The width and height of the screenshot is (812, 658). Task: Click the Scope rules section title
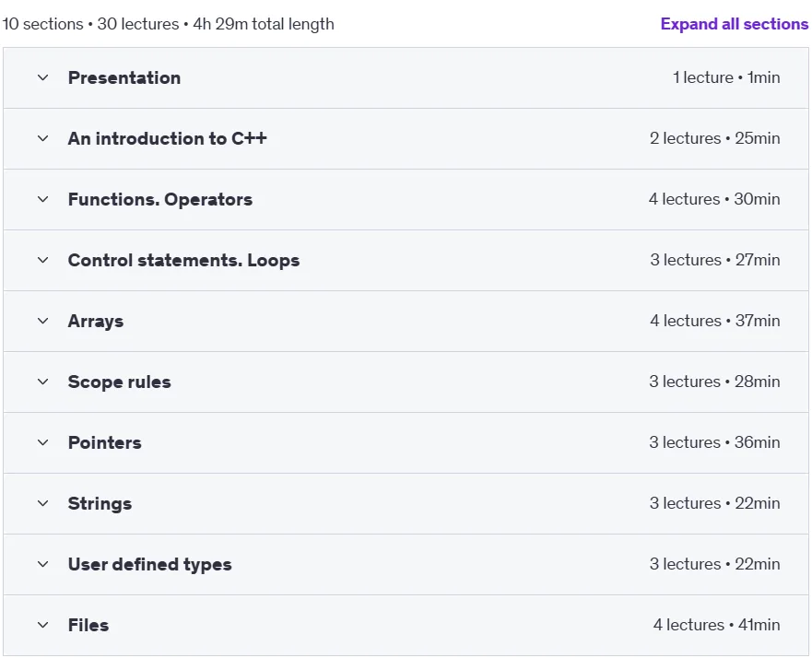119,382
